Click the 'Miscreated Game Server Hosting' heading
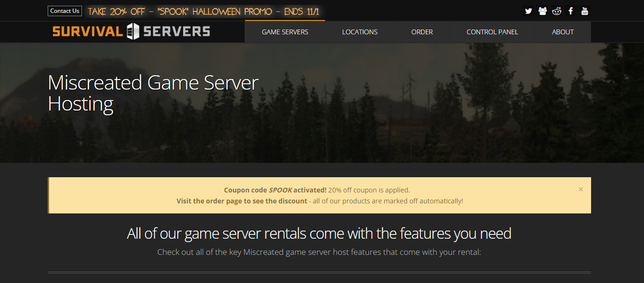The height and width of the screenshot is (283, 644). pyautogui.click(x=153, y=93)
